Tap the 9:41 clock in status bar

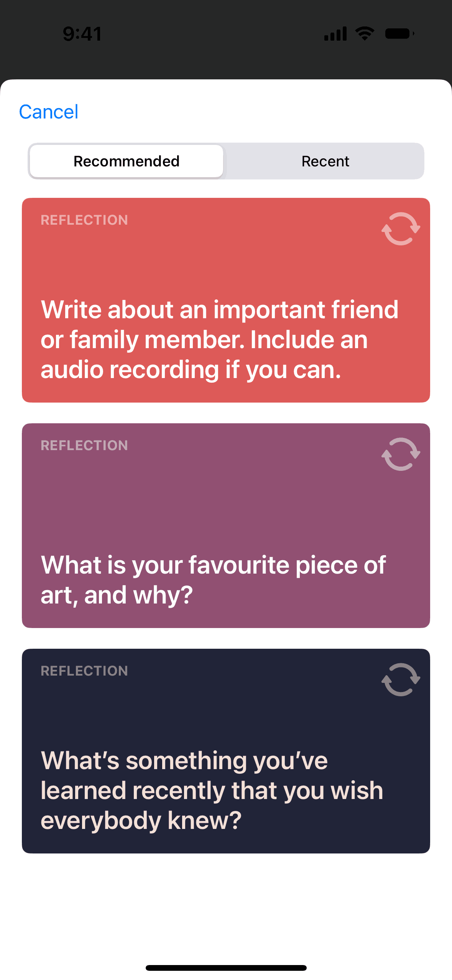click(x=82, y=34)
